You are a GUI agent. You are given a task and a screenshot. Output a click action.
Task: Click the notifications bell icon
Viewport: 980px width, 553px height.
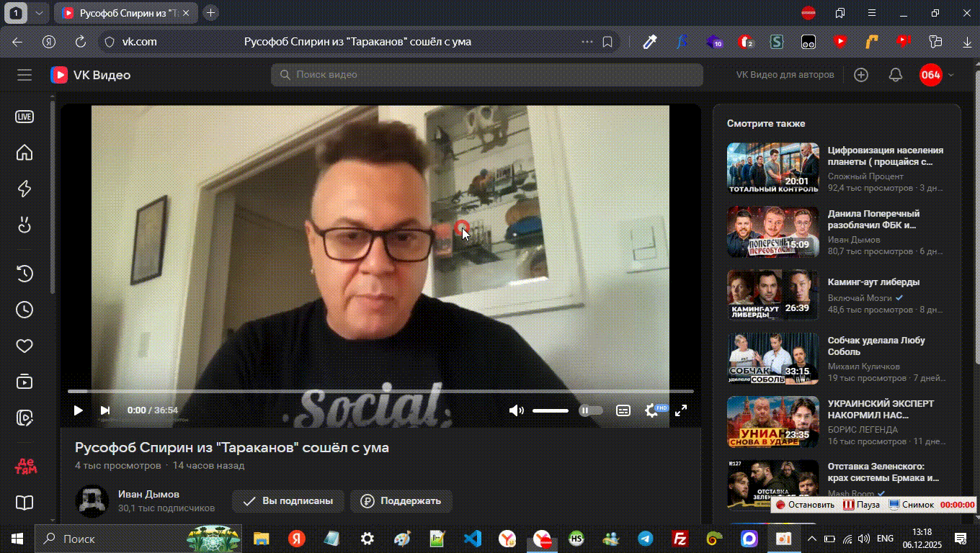[896, 75]
